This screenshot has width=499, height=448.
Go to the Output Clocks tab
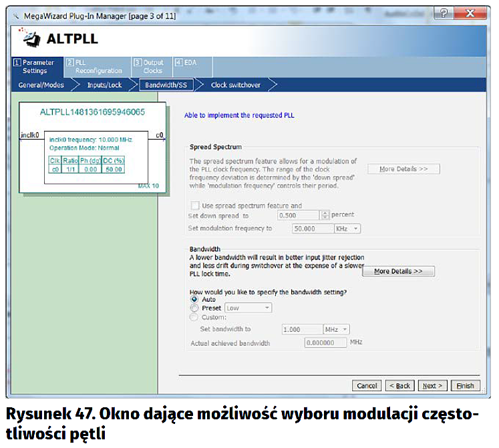[x=150, y=66]
